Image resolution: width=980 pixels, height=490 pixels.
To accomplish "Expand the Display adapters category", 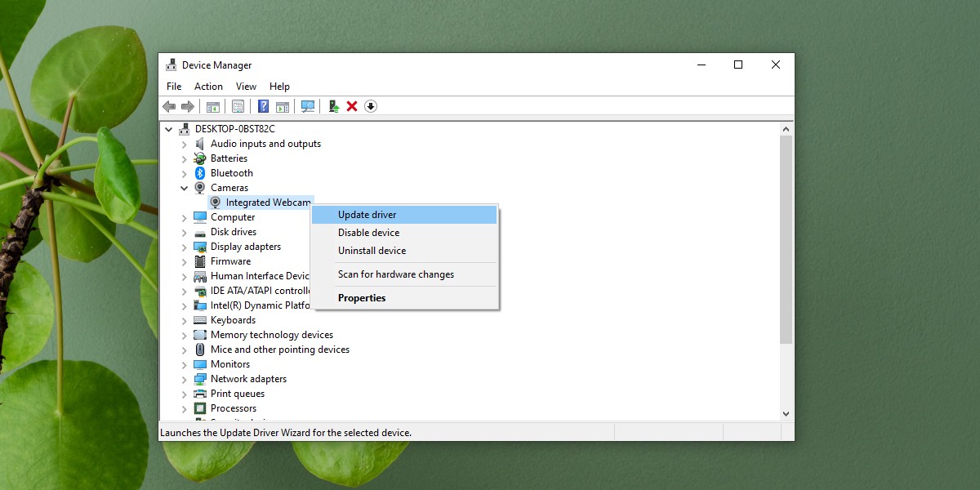I will [184, 246].
